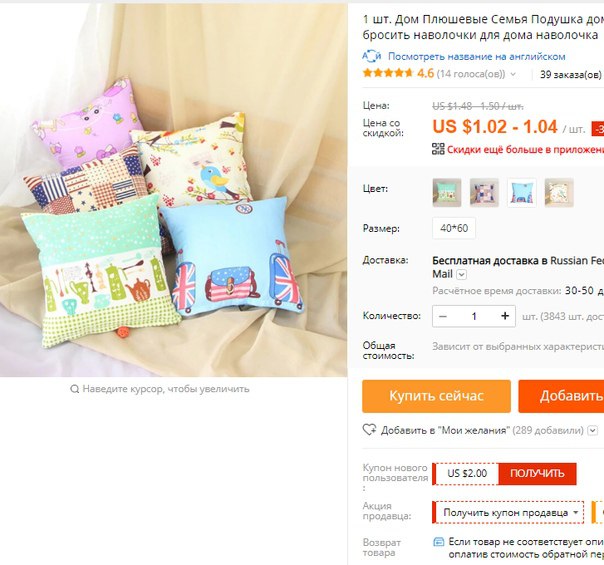Pick the bird pattern pillow swatch
Image resolution: width=604 pixels, height=565 pixels.
(x=559, y=192)
